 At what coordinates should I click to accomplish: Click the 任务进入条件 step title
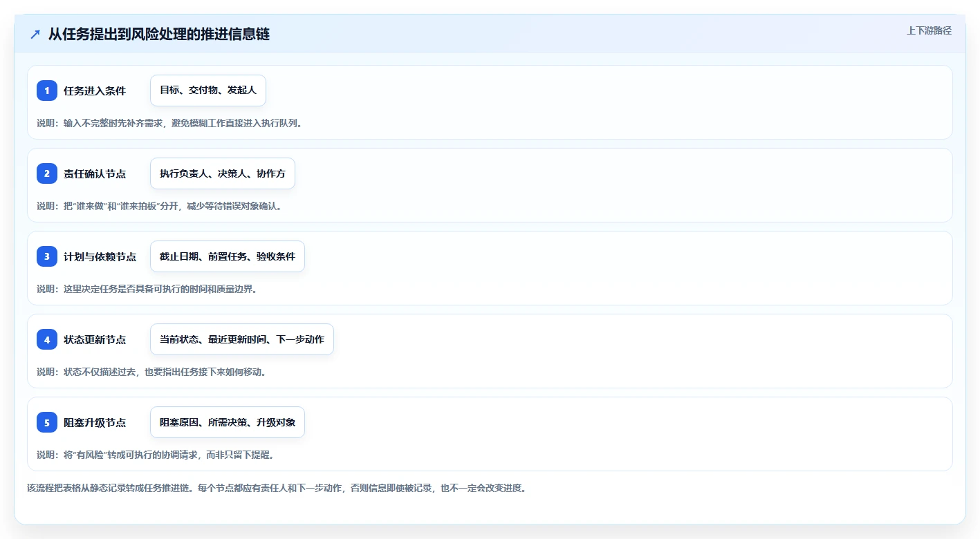[95, 91]
